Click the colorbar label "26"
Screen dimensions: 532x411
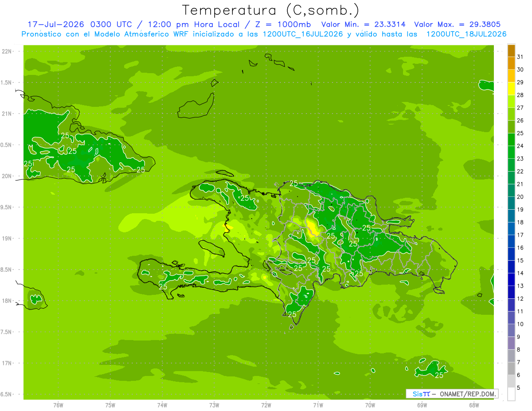pyautogui.click(x=520, y=120)
